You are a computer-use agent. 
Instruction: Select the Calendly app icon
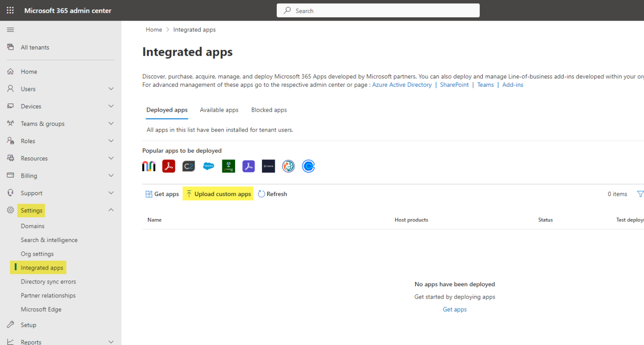tap(308, 166)
